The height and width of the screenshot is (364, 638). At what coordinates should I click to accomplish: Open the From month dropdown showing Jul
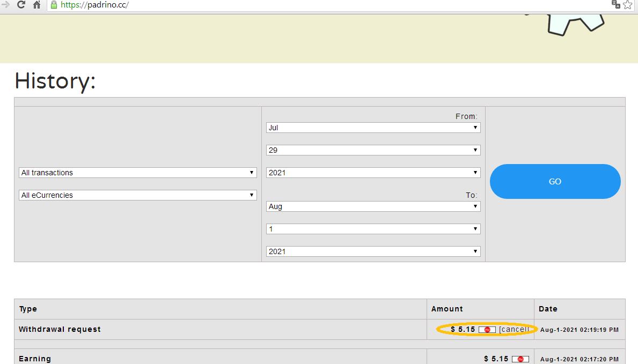[373, 128]
